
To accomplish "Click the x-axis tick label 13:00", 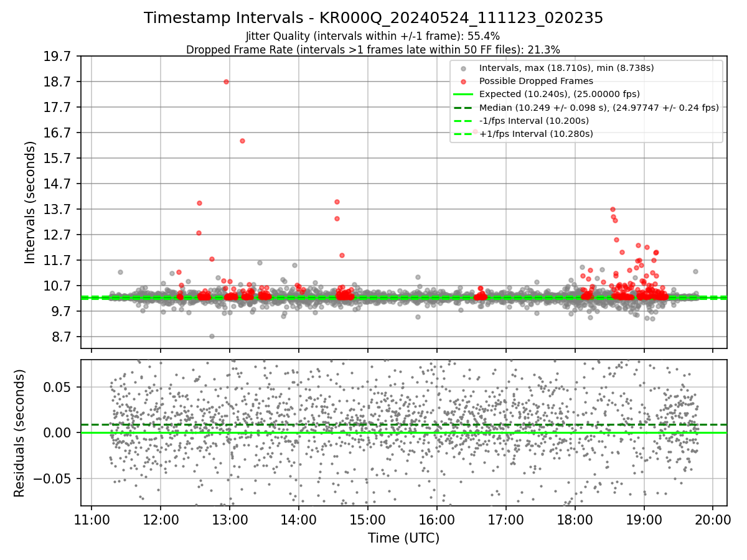I will pos(230,519).
